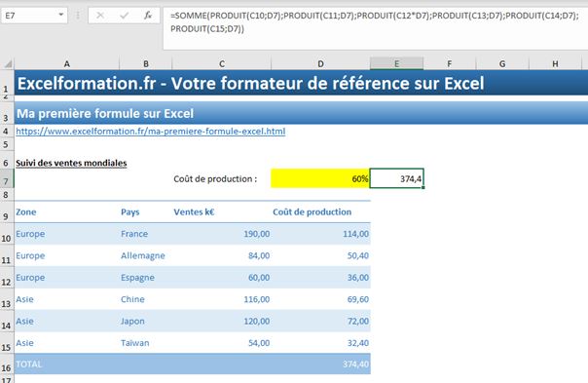Image resolution: width=588 pixels, height=383 pixels.
Task: Click the Select All corner triangle
Action: tap(8, 64)
